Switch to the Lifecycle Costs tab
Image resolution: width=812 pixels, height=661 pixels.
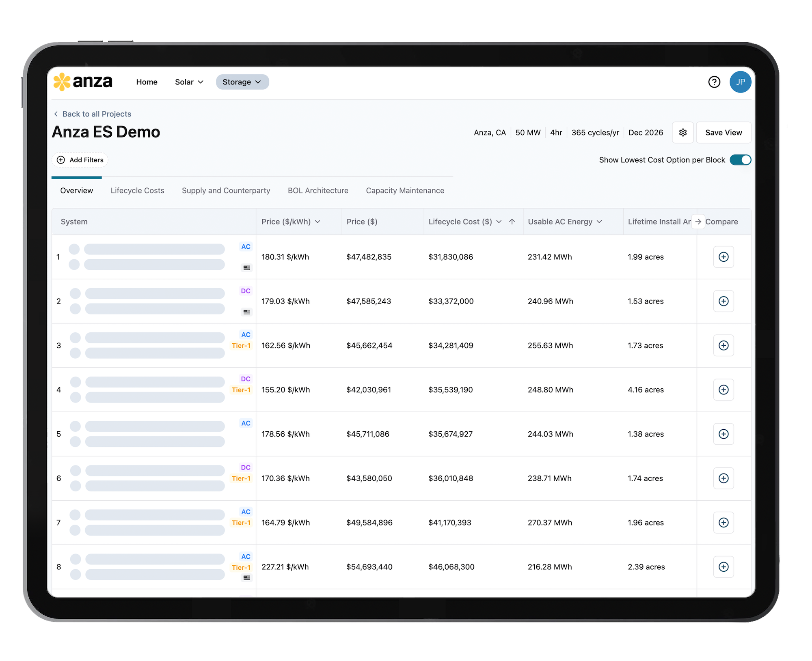137,190
